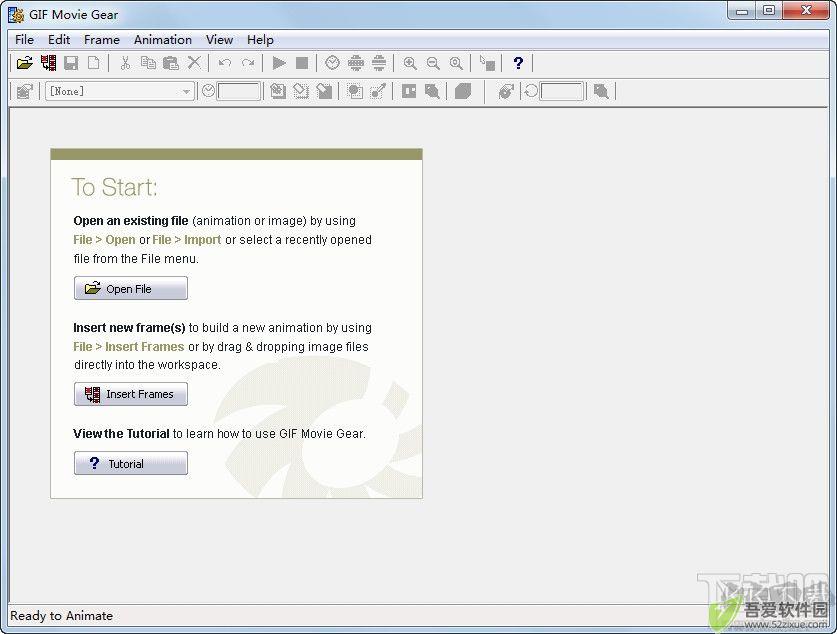This screenshot has height=634, width=837.
Task: Click the Help question mark toolbar icon
Action: coord(518,63)
